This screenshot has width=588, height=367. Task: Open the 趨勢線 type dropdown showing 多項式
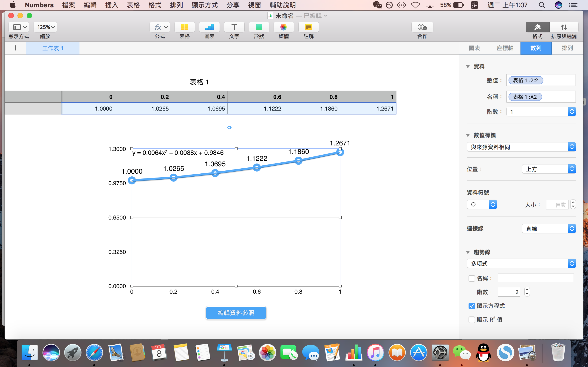521,263
